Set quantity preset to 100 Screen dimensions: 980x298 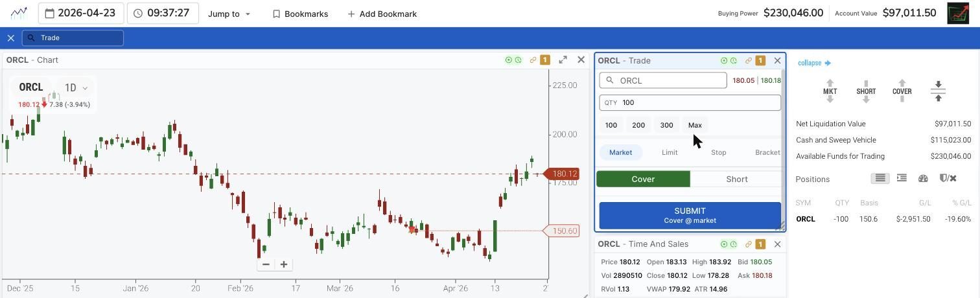click(x=611, y=125)
